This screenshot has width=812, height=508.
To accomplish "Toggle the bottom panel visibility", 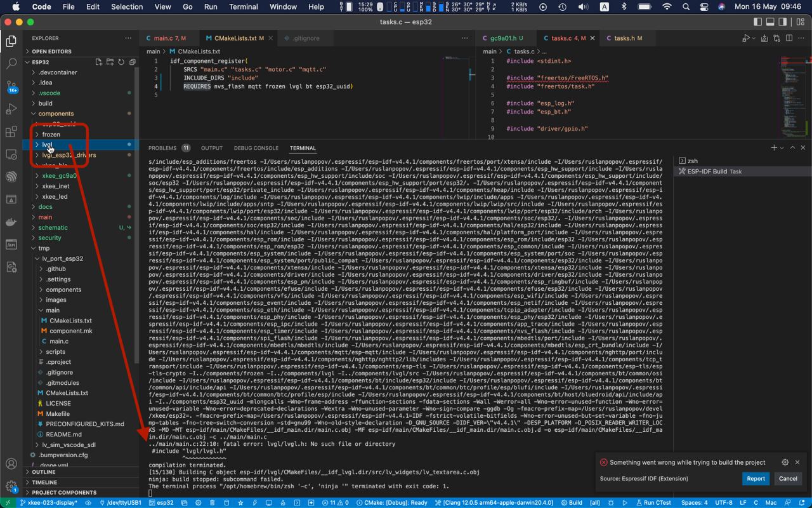I will click(770, 22).
